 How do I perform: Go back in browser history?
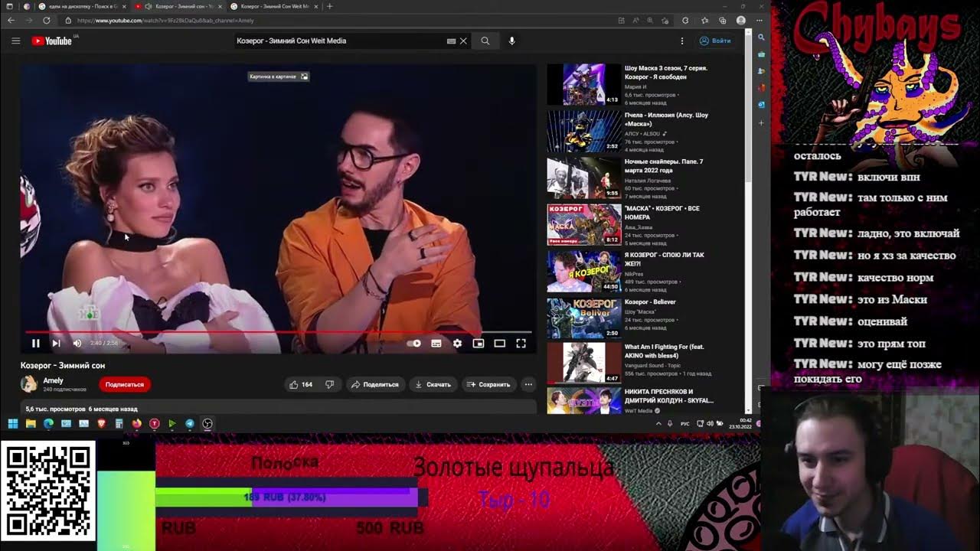click(x=11, y=21)
